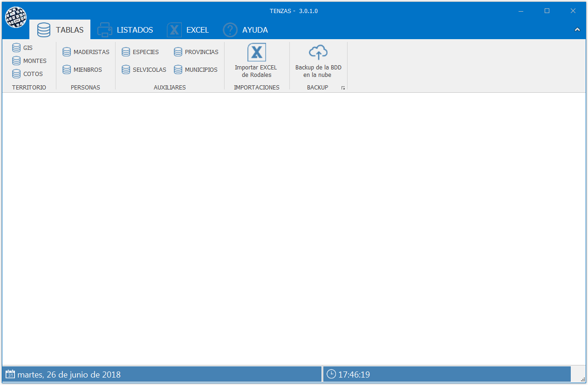Open the MIENBROS table
Image resolution: width=588 pixels, height=385 pixels.
(x=82, y=69)
